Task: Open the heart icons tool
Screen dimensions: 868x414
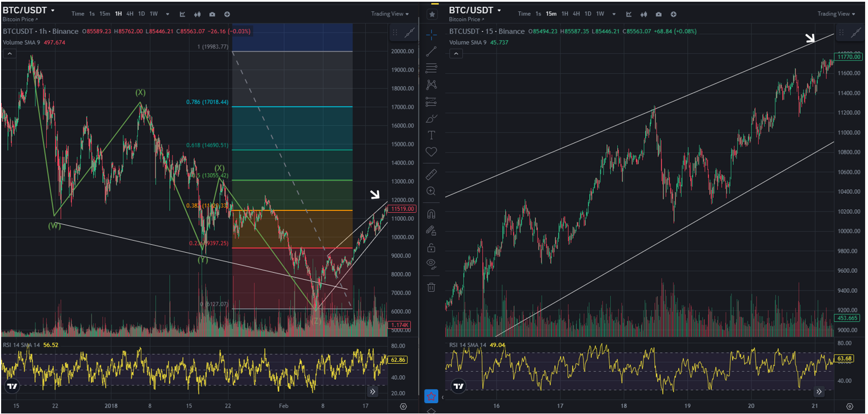Action: (431, 152)
